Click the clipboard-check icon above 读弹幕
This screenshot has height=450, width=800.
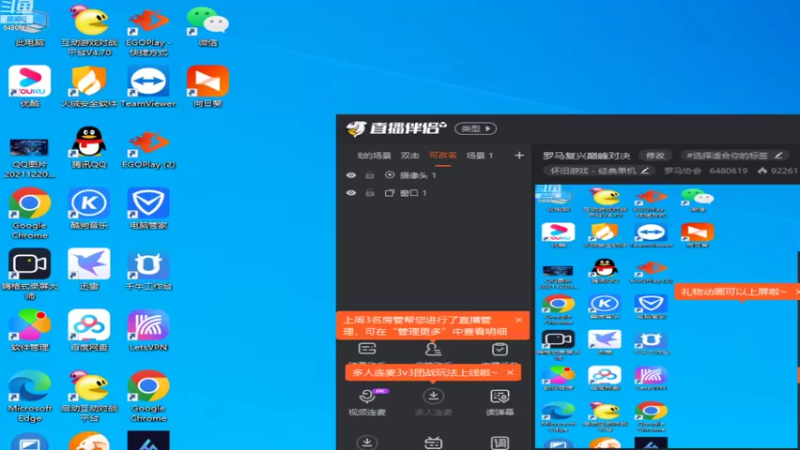coord(499,349)
